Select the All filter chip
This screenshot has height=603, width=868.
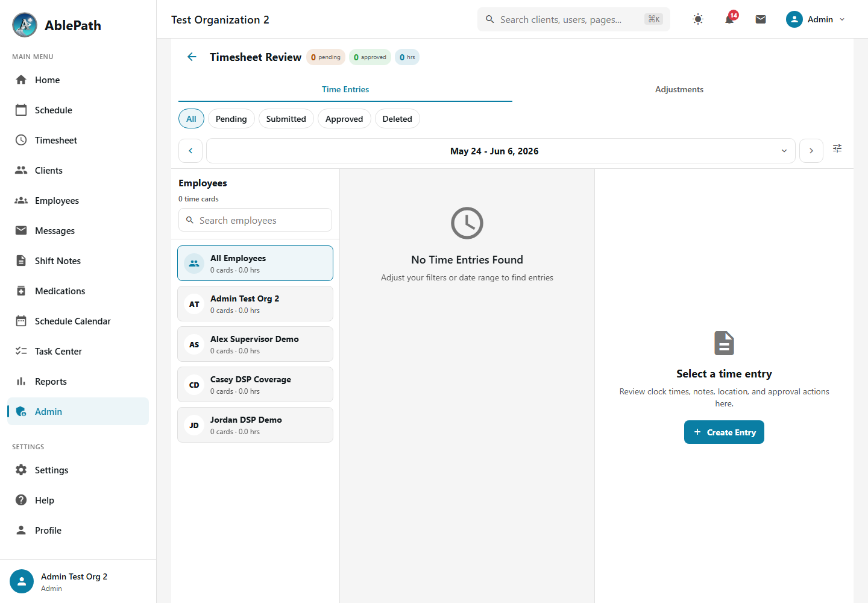point(191,119)
